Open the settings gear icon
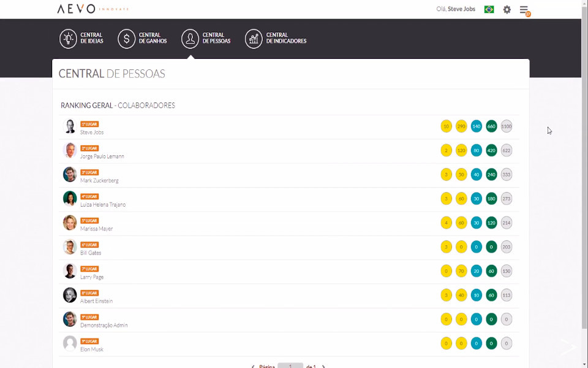 pos(507,9)
